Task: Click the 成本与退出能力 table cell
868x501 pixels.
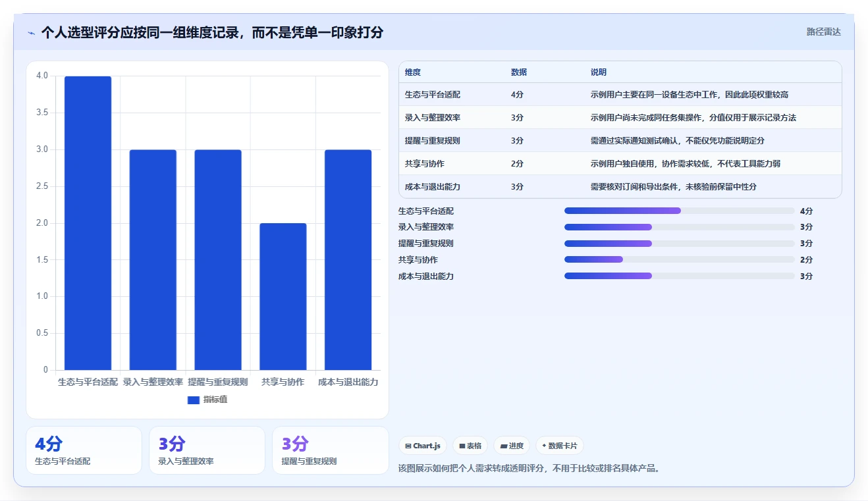Action: tap(433, 187)
